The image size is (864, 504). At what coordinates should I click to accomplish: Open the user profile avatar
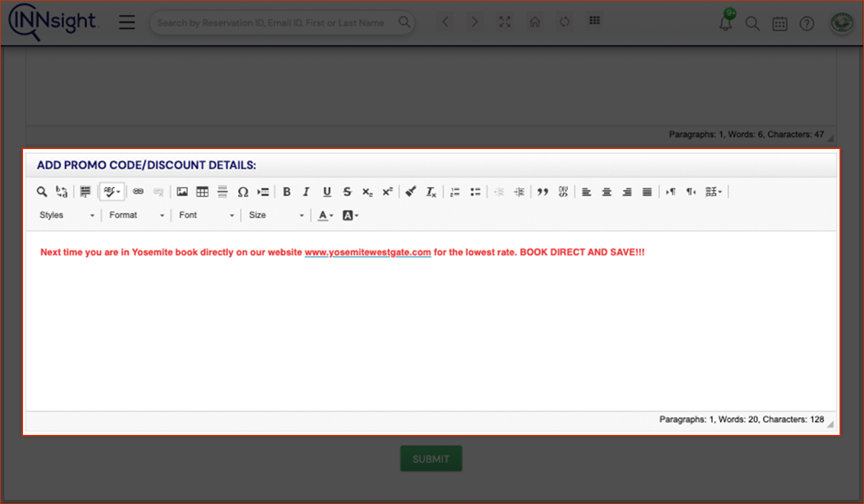point(840,23)
